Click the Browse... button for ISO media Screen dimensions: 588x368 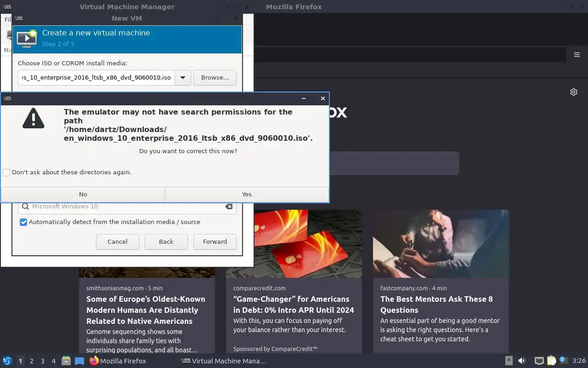pyautogui.click(x=215, y=78)
